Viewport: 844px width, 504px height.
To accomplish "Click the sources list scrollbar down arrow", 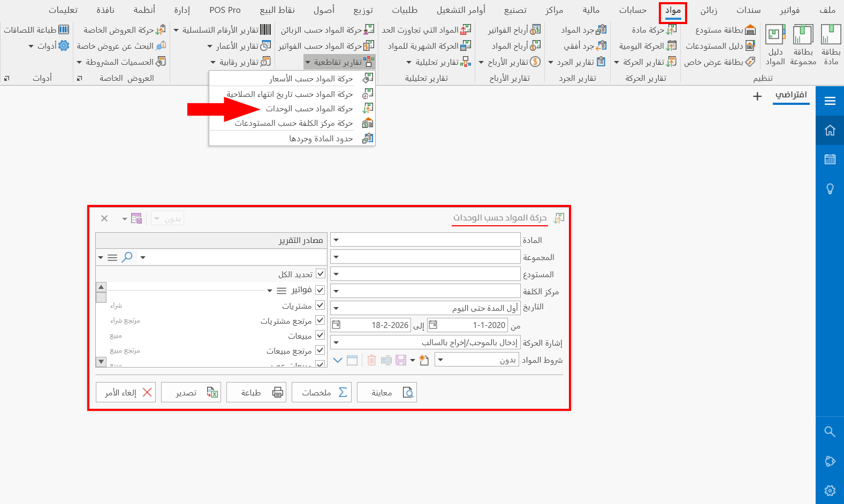I will pos(101,362).
